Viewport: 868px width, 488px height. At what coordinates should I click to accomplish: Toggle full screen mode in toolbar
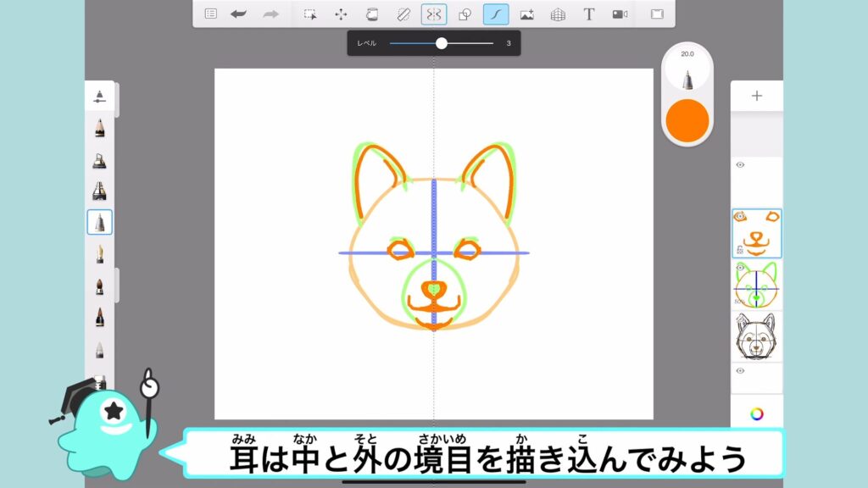coord(656,14)
